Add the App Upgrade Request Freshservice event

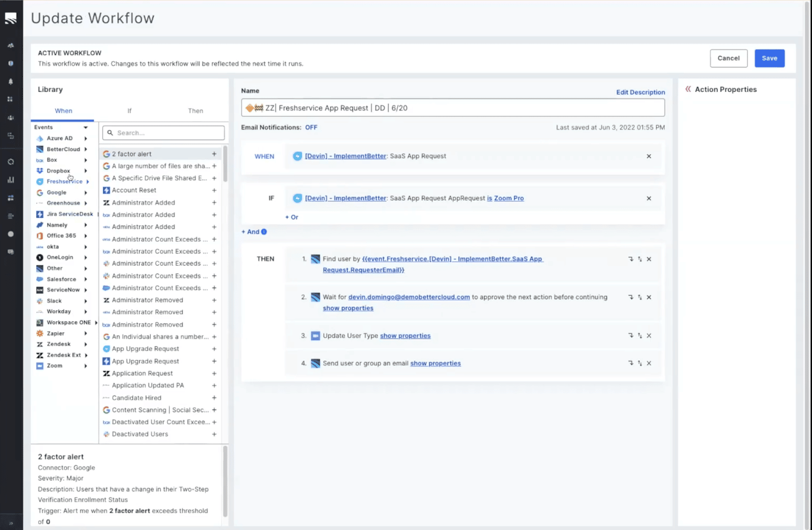pos(214,349)
